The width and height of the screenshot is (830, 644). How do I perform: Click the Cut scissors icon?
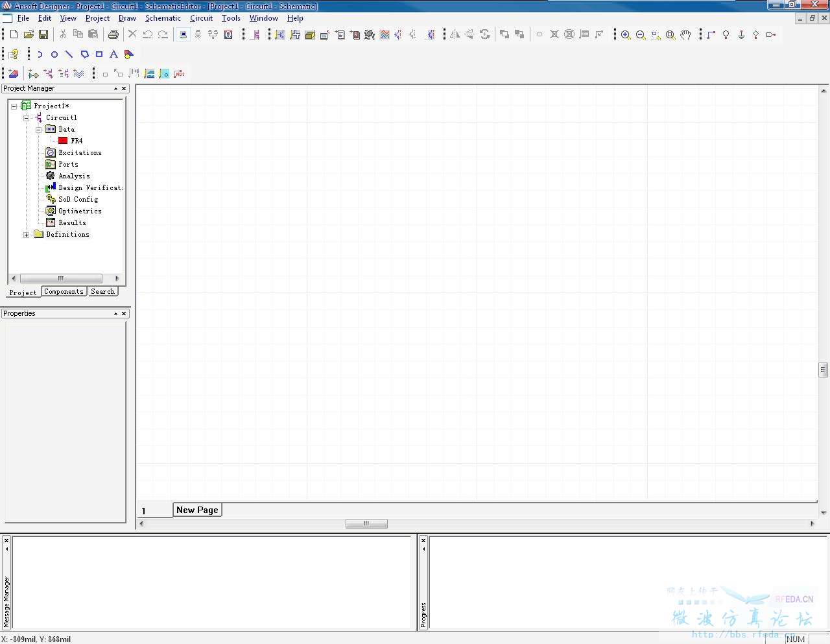(x=63, y=34)
